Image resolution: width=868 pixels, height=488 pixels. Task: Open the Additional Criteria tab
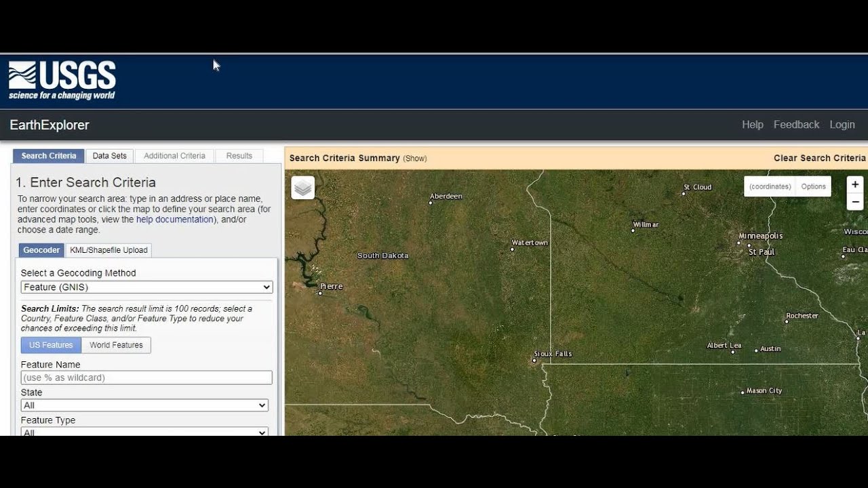[x=174, y=156]
